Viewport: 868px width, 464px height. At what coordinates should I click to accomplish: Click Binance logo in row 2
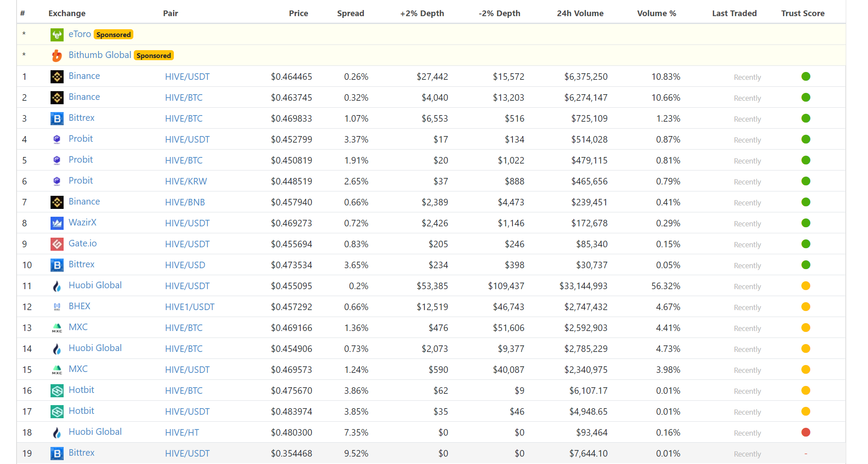(57, 98)
